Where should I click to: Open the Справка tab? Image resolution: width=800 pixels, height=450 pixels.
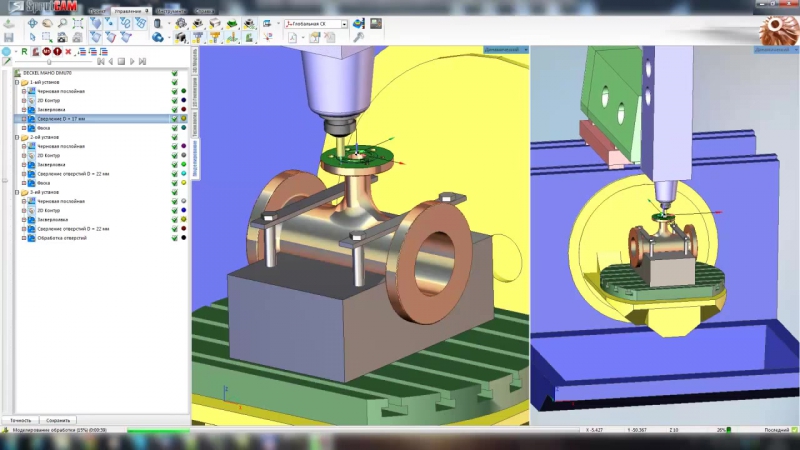tap(205, 11)
